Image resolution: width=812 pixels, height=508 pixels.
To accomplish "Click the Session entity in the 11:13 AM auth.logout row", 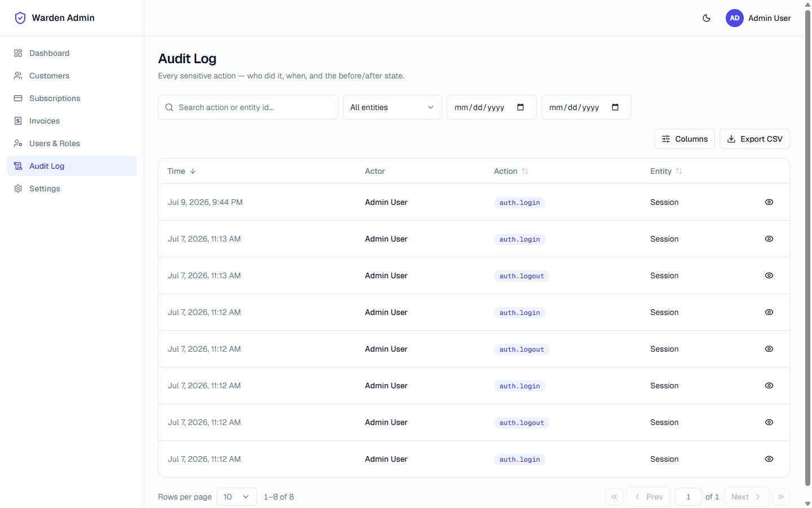I will [664, 275].
